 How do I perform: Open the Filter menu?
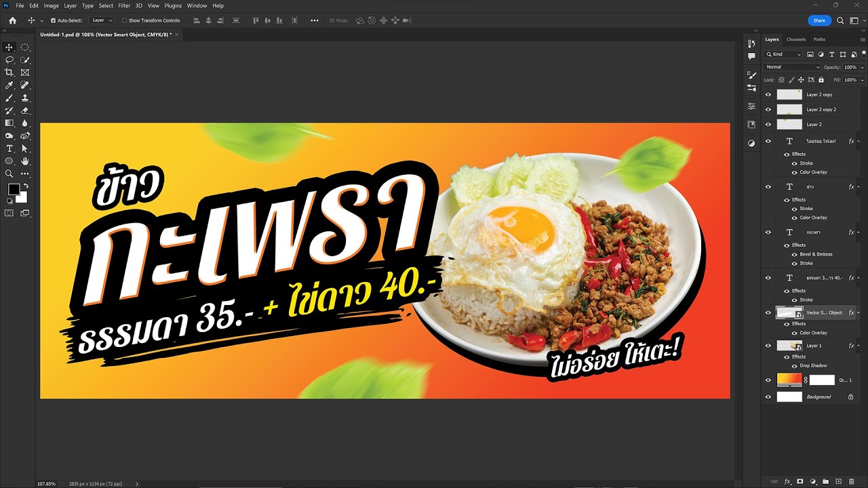(x=124, y=5)
